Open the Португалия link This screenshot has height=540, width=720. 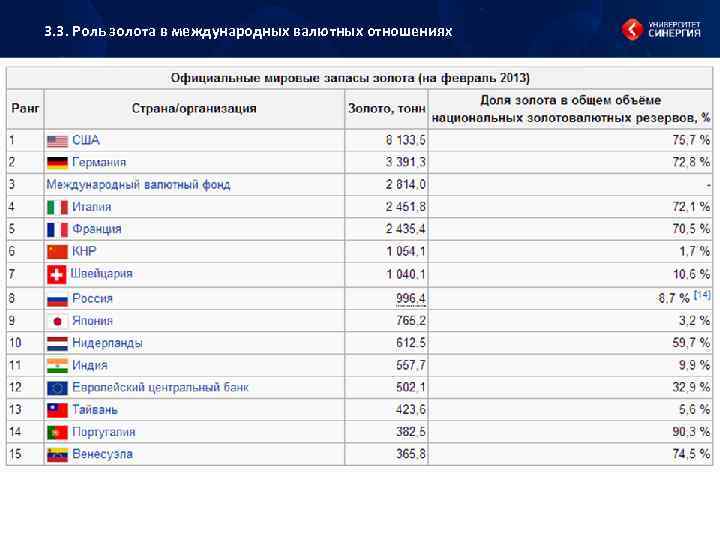[104, 432]
